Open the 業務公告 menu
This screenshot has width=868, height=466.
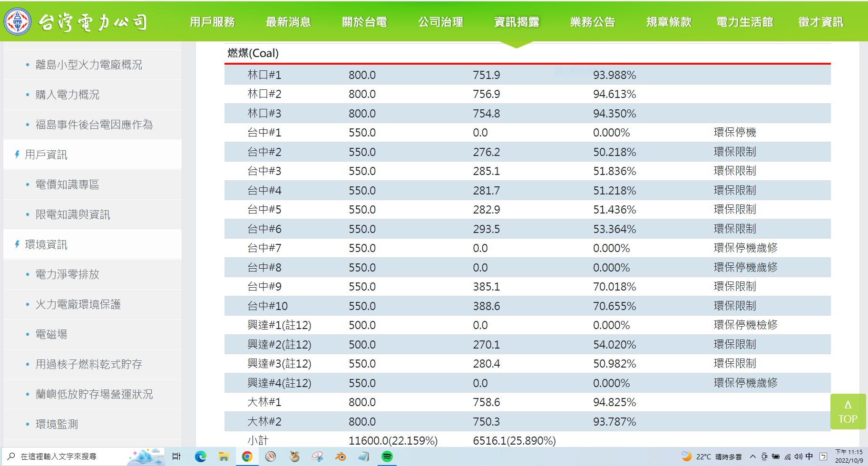tap(593, 22)
